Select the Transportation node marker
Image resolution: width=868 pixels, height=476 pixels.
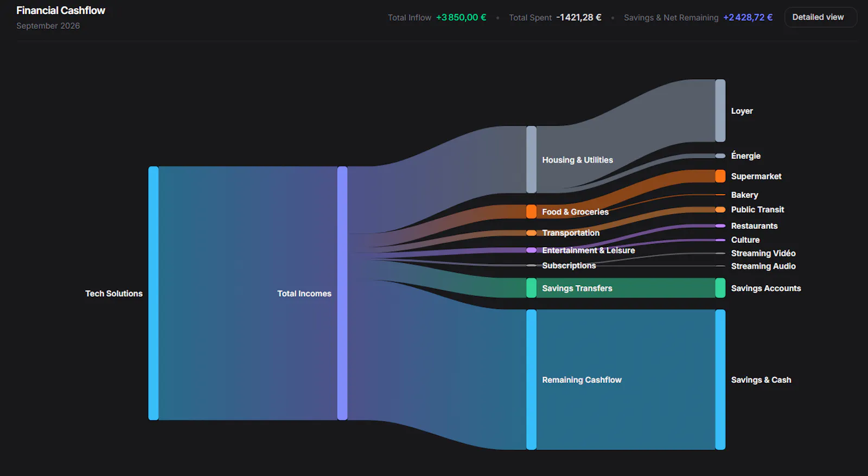[531, 233]
